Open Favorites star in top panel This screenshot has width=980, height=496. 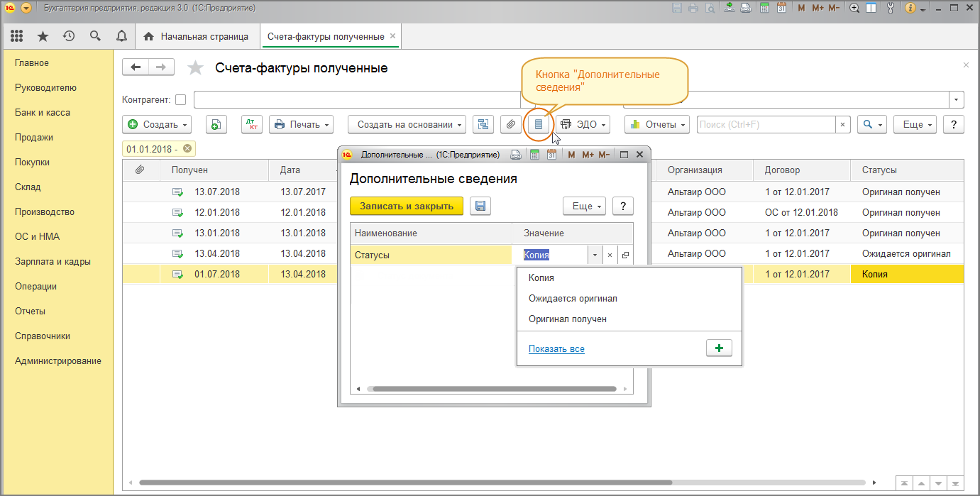[43, 36]
